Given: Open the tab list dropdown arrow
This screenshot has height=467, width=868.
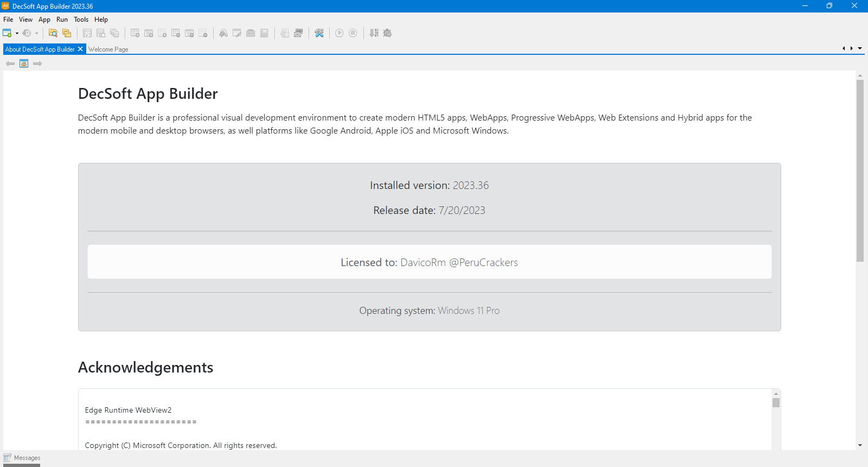Looking at the screenshot, I should 860,48.
